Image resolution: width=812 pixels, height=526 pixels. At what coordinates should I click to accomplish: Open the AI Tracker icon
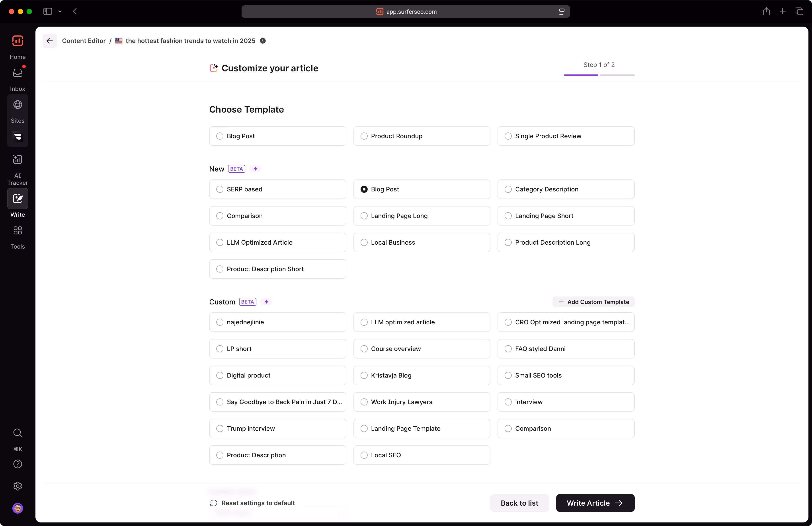point(18,159)
